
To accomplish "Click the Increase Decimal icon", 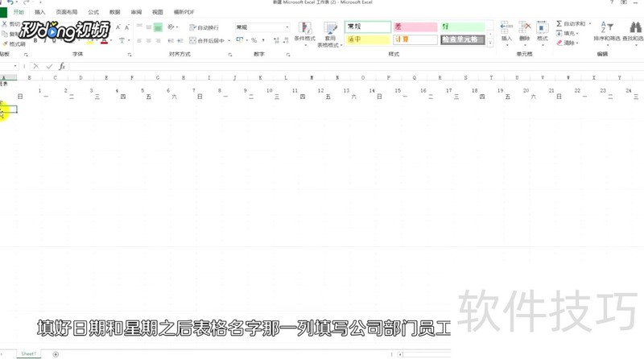I will (276, 40).
